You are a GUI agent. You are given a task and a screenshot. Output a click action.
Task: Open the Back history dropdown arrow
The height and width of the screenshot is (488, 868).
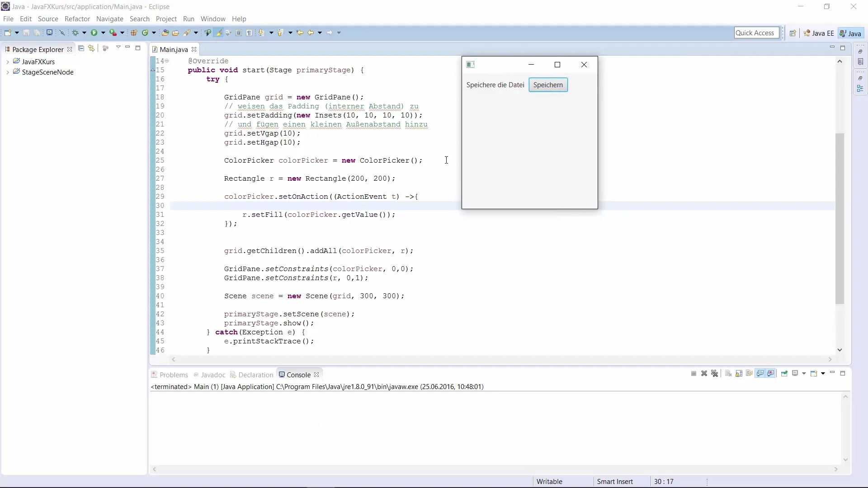point(320,33)
